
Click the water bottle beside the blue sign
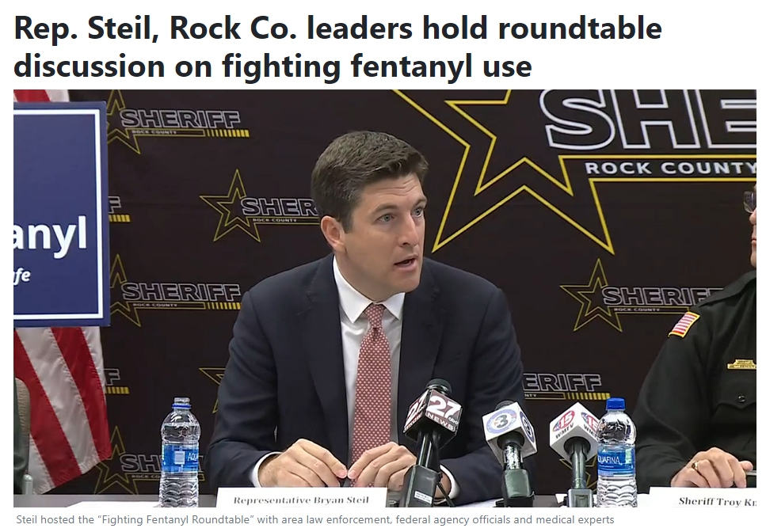click(180, 452)
